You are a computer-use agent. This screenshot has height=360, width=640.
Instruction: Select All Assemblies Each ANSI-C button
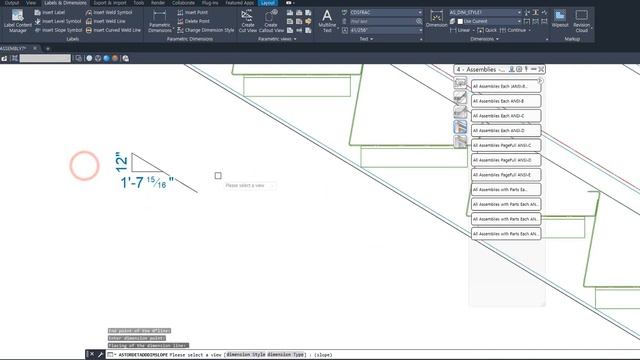tap(506, 116)
